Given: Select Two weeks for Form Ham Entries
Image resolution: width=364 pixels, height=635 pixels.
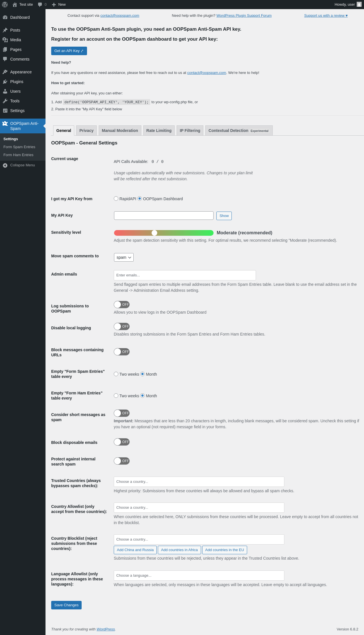Looking at the screenshot, I should click(x=116, y=396).
